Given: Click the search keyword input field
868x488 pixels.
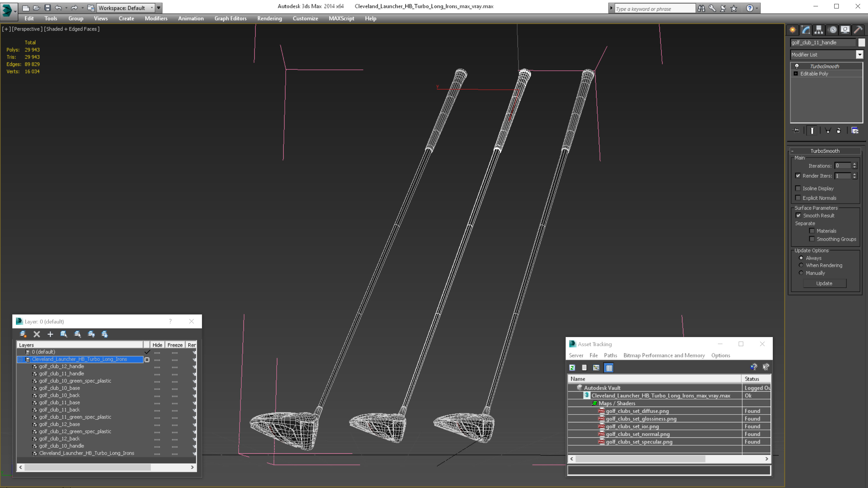Looking at the screenshot, I should click(654, 9).
